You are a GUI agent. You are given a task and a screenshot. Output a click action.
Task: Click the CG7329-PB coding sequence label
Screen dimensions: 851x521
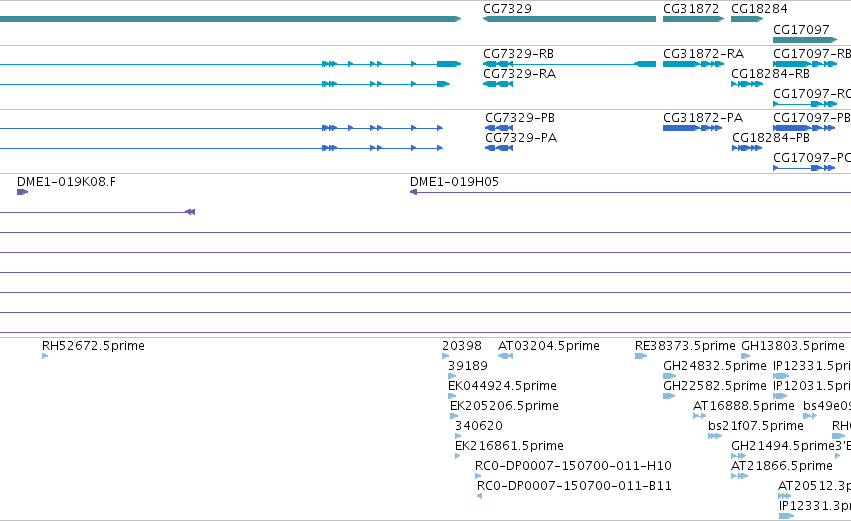tap(520, 118)
